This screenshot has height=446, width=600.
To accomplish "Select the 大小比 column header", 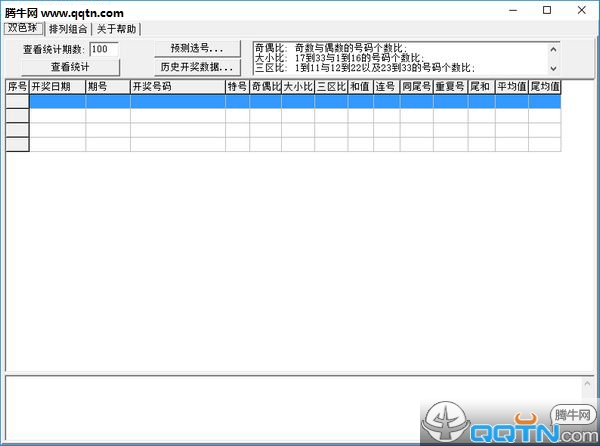I will point(298,87).
